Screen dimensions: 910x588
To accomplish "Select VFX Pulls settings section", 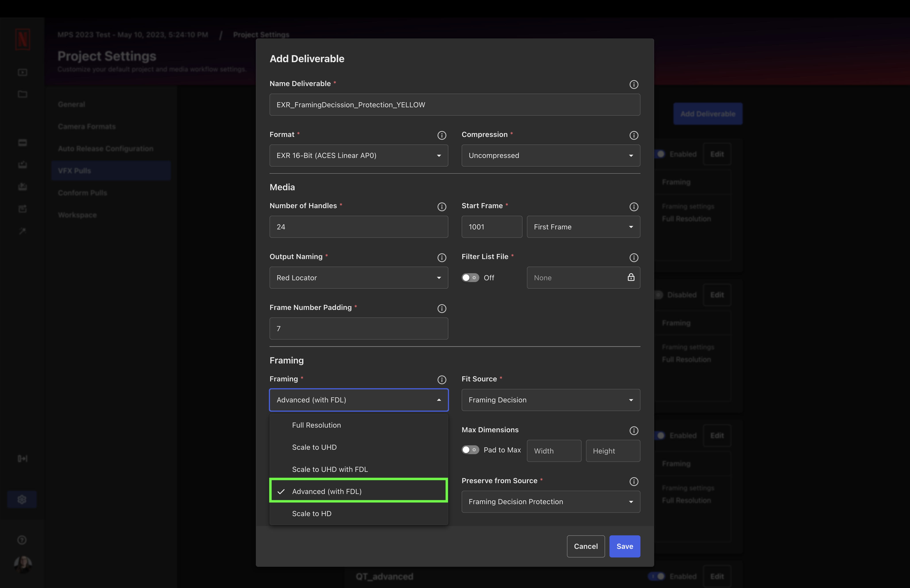I will pos(111,171).
